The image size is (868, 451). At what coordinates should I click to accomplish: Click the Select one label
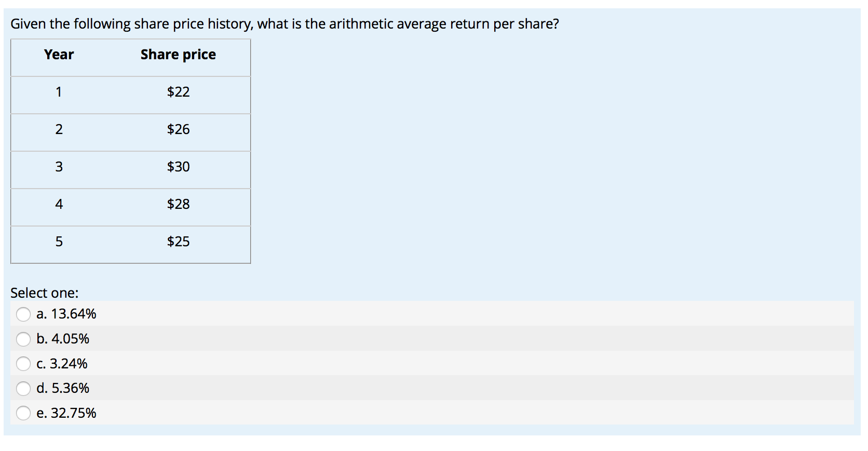44,293
